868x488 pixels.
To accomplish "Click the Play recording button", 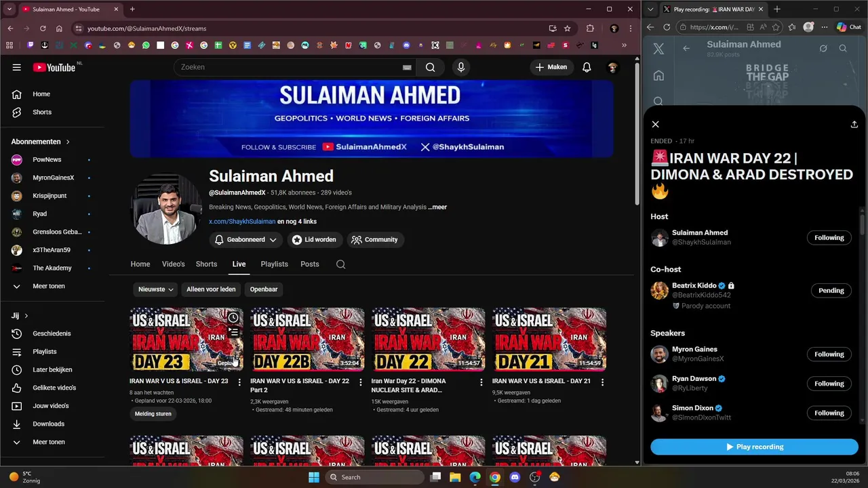I will click(x=754, y=447).
